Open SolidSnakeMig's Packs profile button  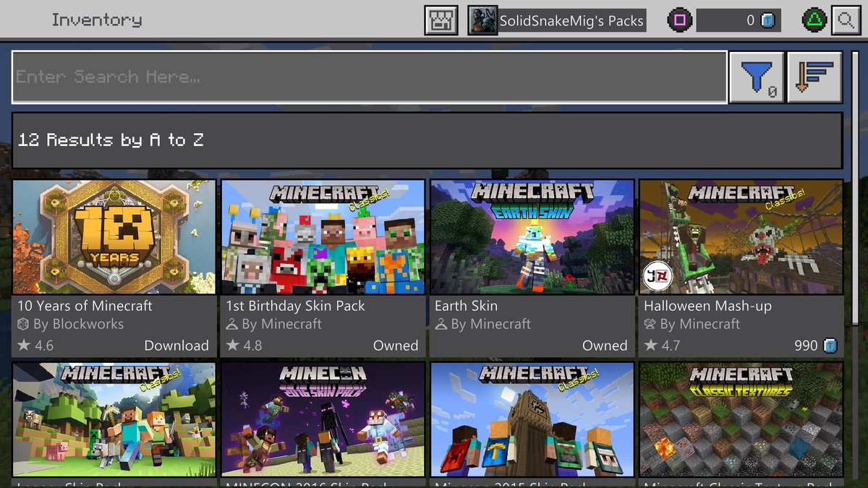click(x=556, y=21)
